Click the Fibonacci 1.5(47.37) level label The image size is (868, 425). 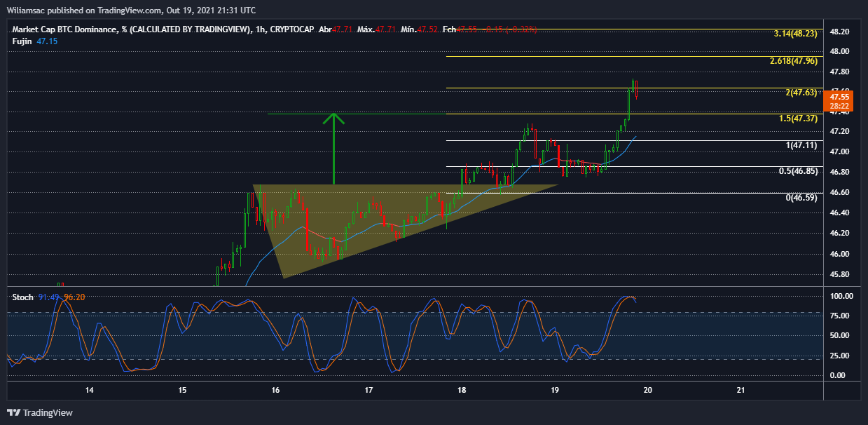pyautogui.click(x=798, y=119)
